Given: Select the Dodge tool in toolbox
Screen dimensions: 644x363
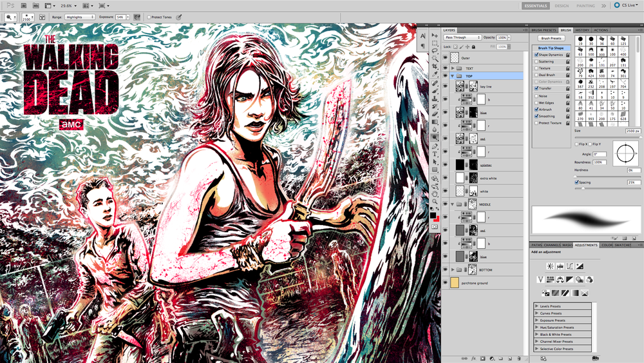Looking at the screenshot, I should (435, 138).
